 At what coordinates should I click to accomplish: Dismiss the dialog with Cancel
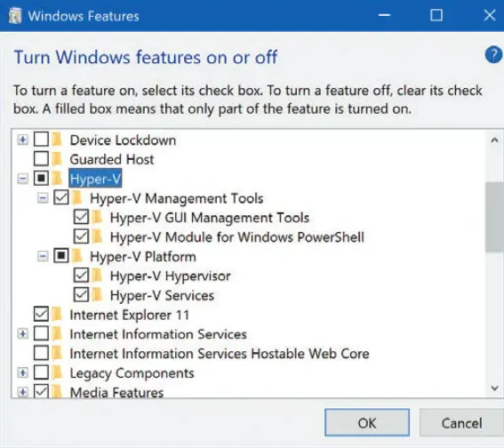coord(461,422)
